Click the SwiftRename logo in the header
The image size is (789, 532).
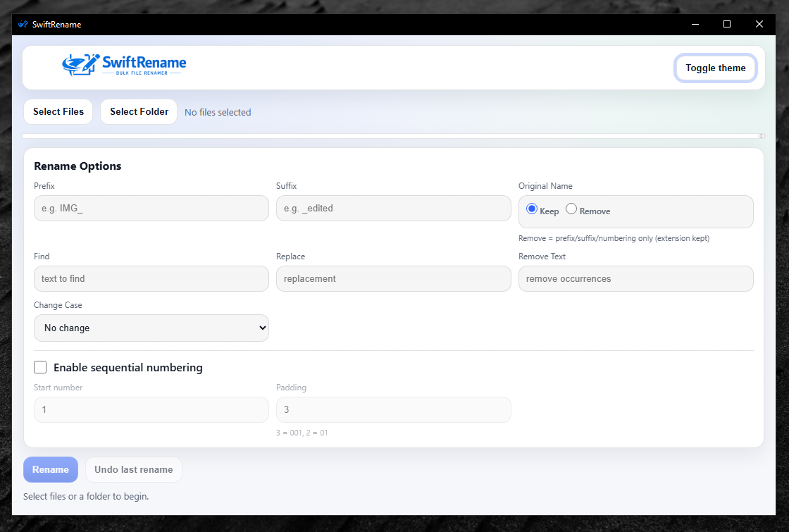point(124,65)
